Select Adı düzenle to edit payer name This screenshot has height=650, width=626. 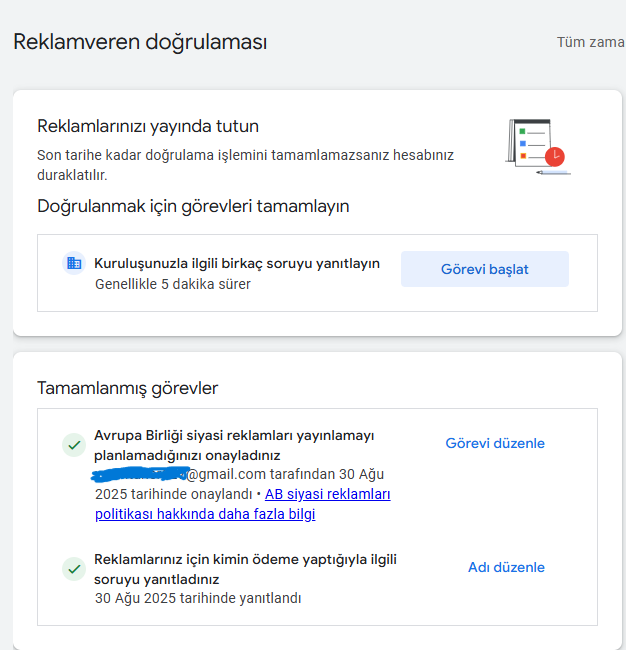pos(506,567)
